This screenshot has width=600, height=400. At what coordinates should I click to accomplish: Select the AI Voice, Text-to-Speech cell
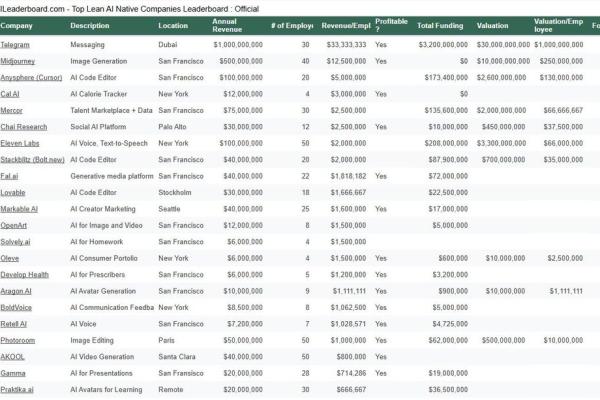(x=109, y=144)
